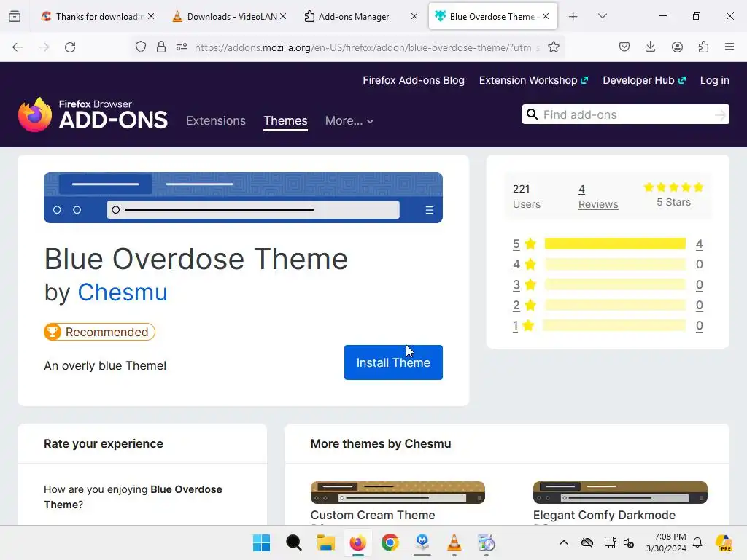Open notification bell in the system tray
This screenshot has height=560, width=747.
point(697,542)
